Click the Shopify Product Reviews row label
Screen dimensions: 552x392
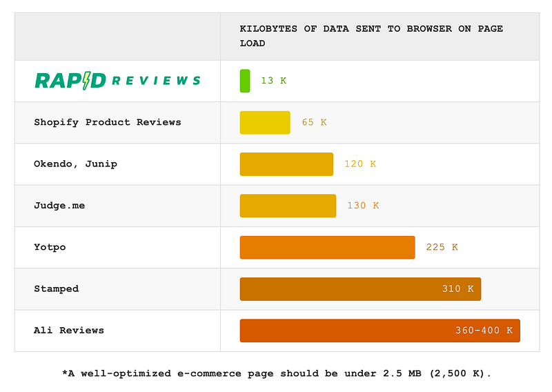(108, 122)
